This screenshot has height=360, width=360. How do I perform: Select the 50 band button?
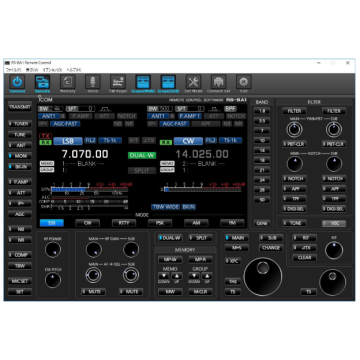[x=262, y=200]
